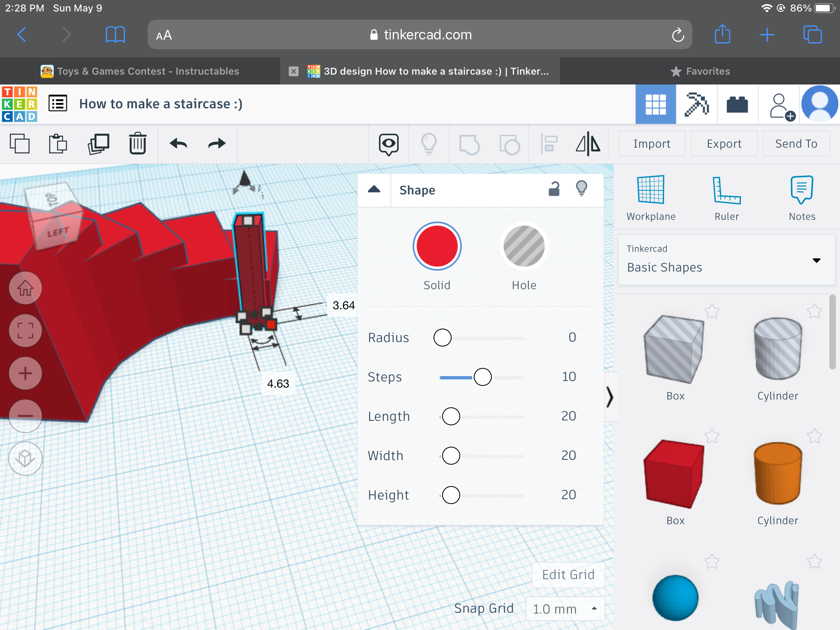The width and height of the screenshot is (840, 630).
Task: Show Safari tabs overview
Action: point(812,34)
